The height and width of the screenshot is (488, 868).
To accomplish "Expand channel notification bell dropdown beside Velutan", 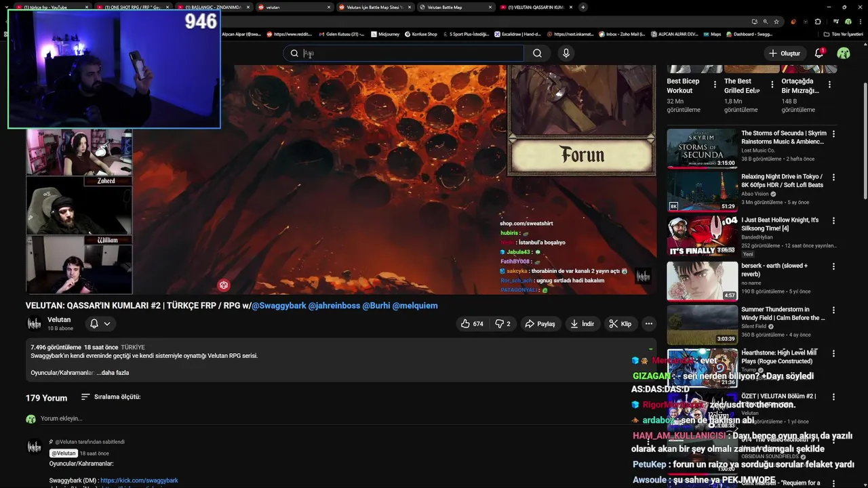I will click(100, 324).
